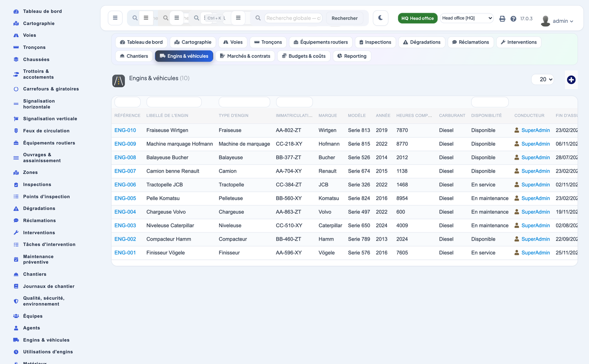Click SuperAdmin in the Tractopelle JCB row
This screenshot has width=589, height=364.
pyautogui.click(x=536, y=184)
